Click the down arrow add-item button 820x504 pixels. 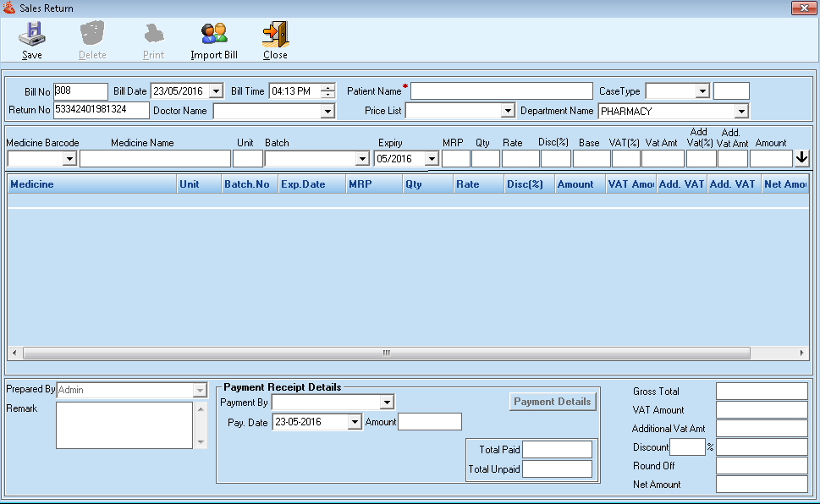tap(801, 158)
